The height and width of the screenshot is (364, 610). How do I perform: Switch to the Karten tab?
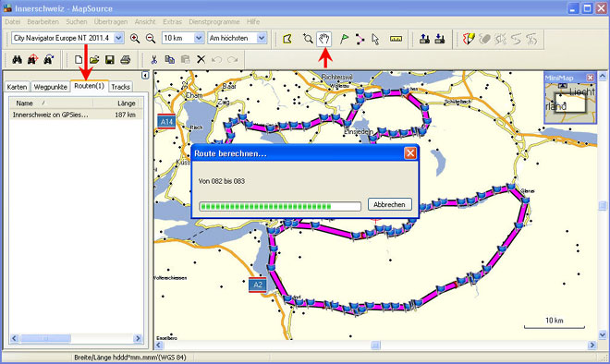[17, 87]
